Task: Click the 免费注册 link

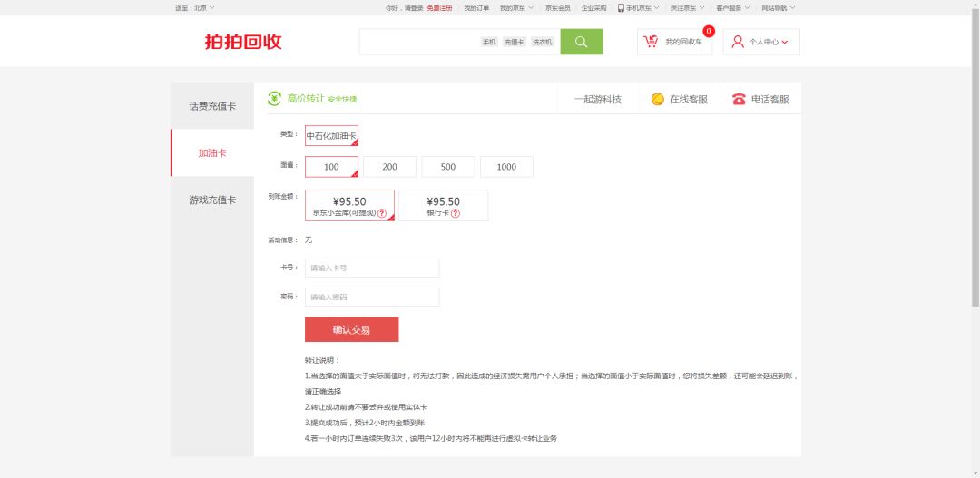Action: (439, 8)
